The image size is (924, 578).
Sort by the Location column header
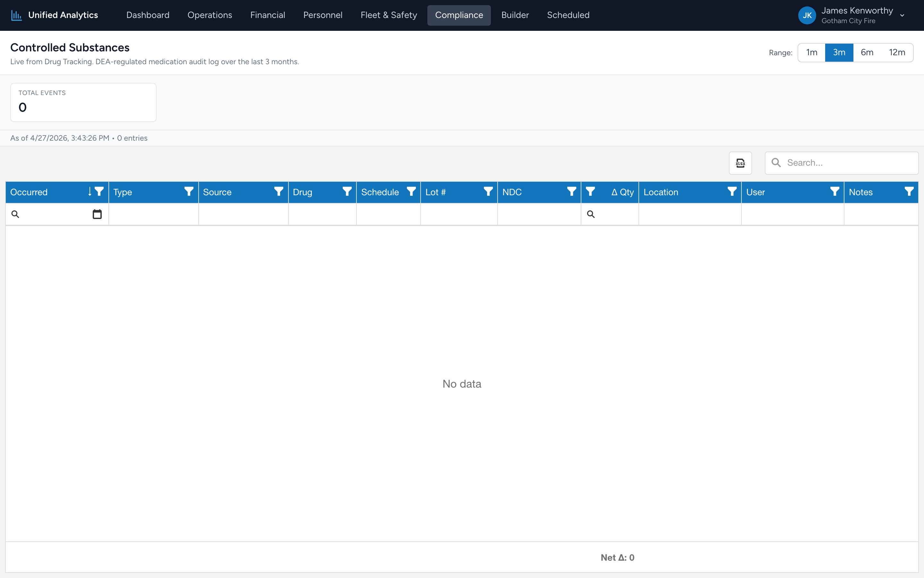point(661,192)
